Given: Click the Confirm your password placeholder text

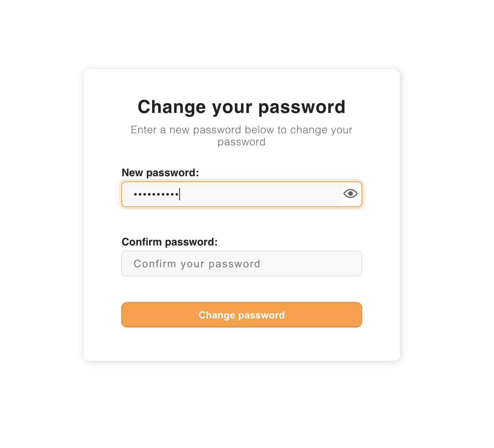Looking at the screenshot, I should (197, 264).
